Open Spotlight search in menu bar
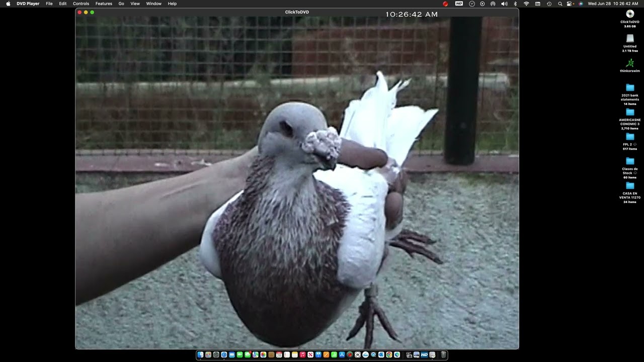The width and height of the screenshot is (644, 362). tap(560, 4)
